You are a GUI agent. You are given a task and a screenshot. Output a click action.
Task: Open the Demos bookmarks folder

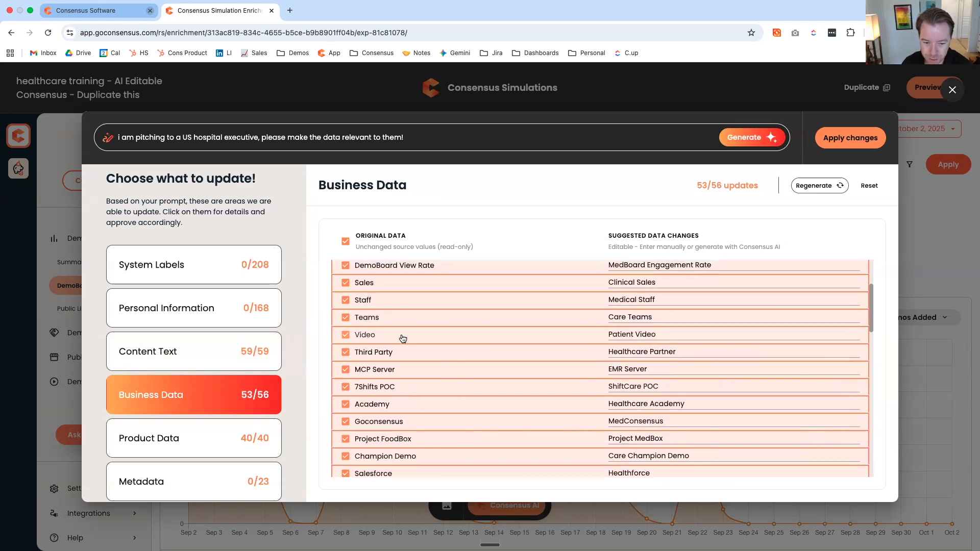pyautogui.click(x=292, y=53)
